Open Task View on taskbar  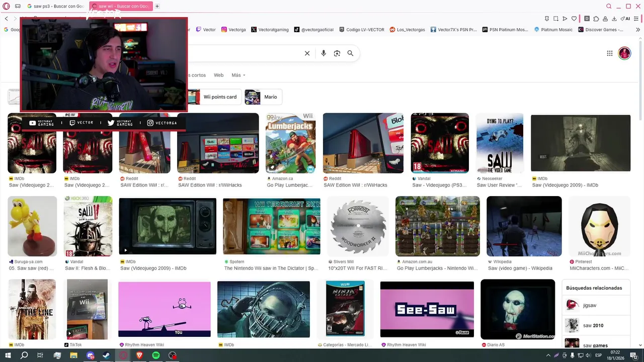40,355
